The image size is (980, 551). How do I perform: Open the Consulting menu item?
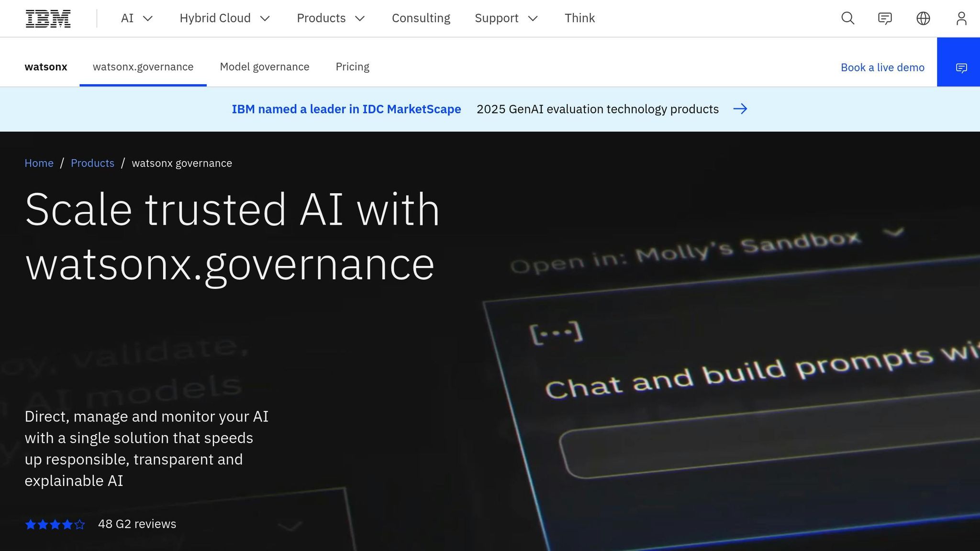[421, 18]
